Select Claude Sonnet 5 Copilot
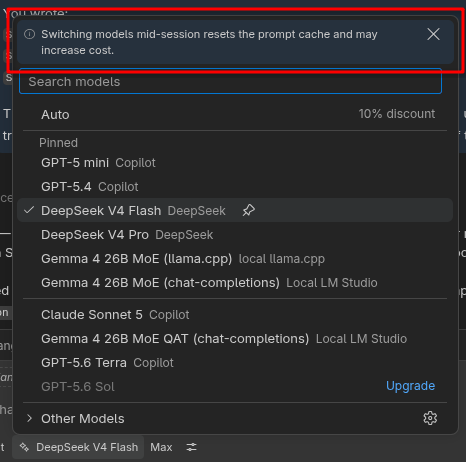Screen dimensions: 466x462 235,315
